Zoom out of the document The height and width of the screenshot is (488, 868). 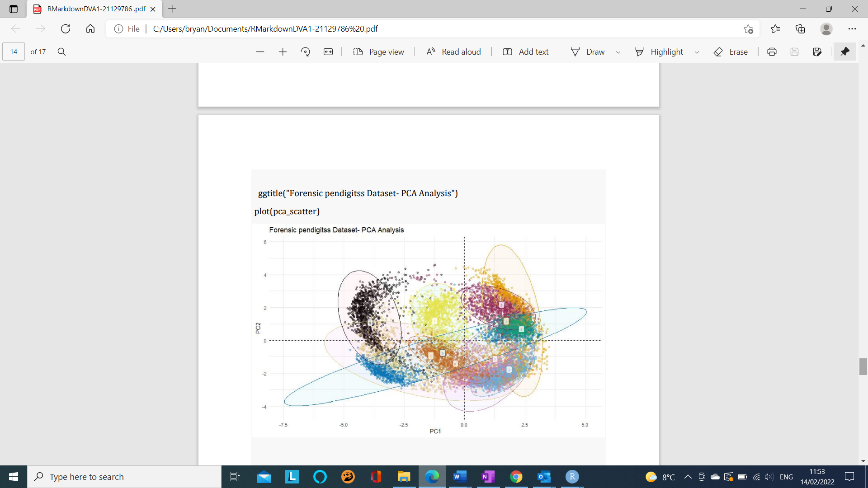(260, 52)
